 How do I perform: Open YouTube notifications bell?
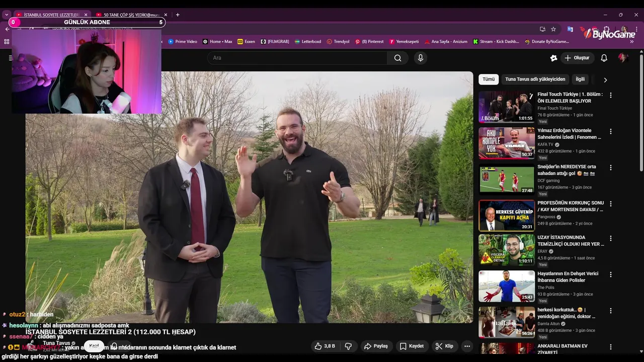click(x=604, y=58)
